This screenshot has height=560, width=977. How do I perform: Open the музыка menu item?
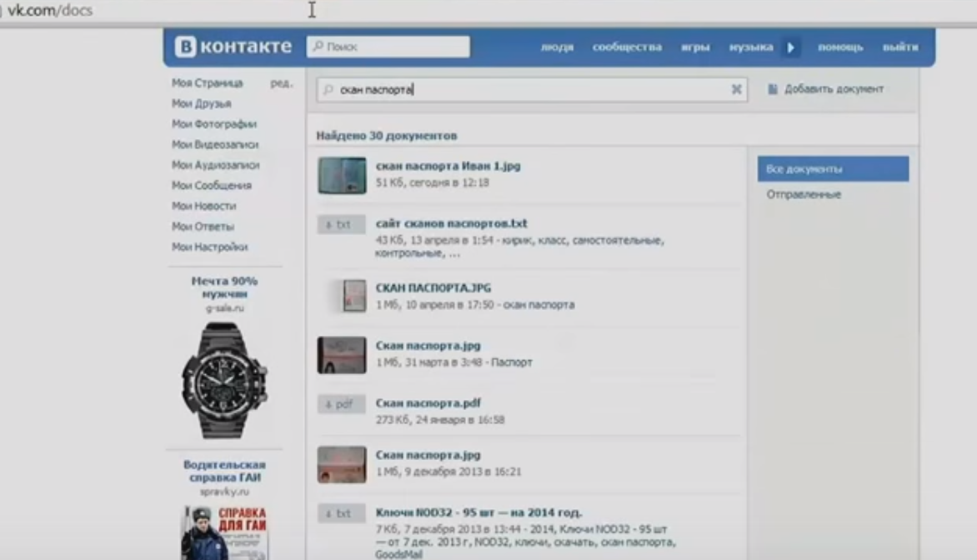click(x=751, y=47)
